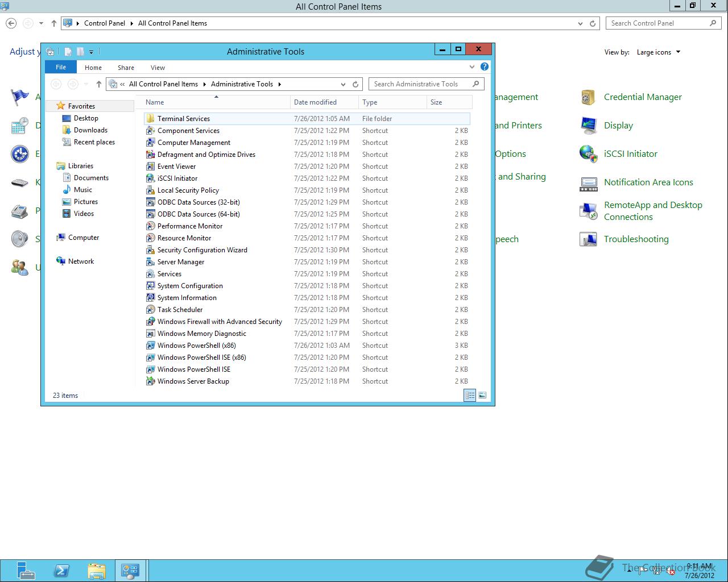Select the Event Viewer shortcut icon

[x=150, y=166]
